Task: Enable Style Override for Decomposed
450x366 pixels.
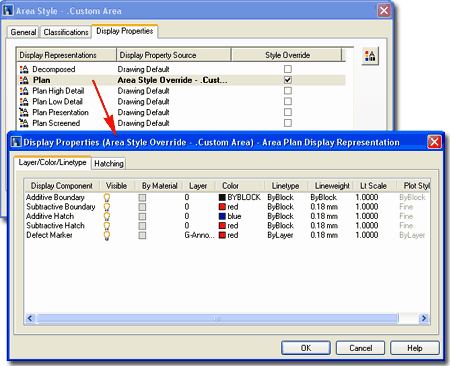Action: click(x=288, y=69)
